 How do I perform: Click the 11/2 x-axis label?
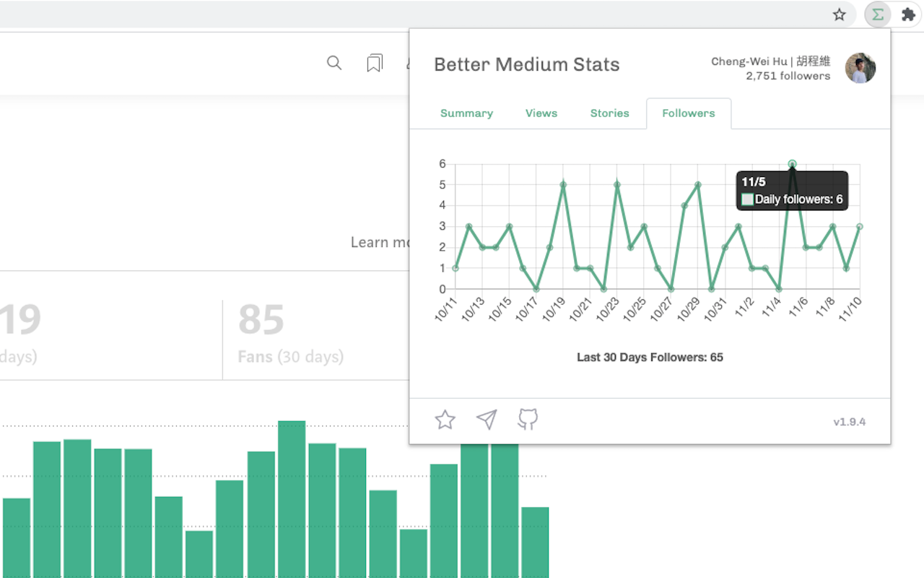point(744,306)
